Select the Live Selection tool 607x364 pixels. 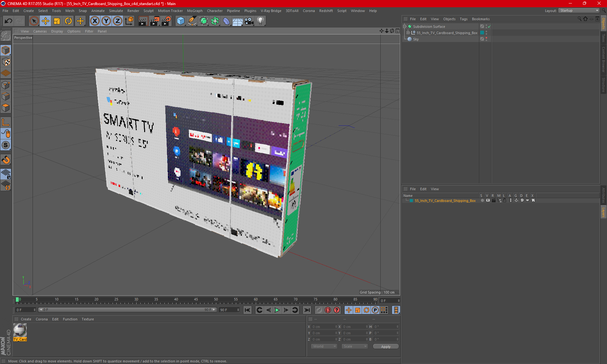(34, 21)
